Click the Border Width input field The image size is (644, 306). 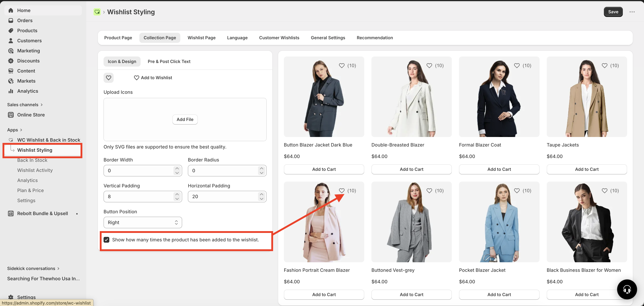coord(143,171)
